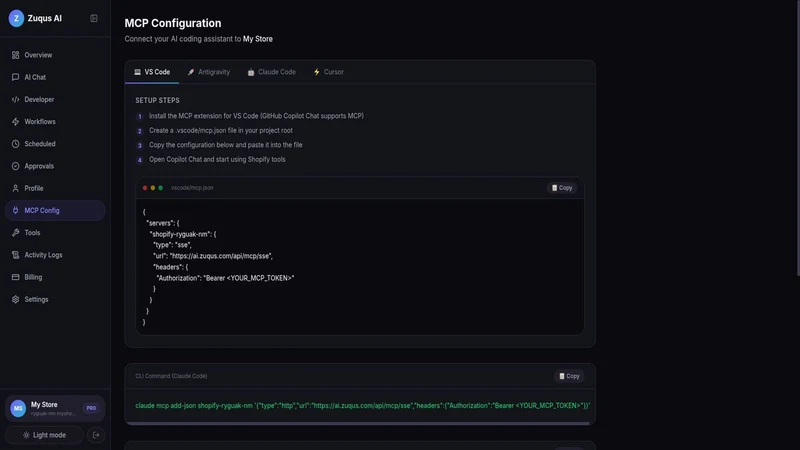Collapse the sidebar with the panel icon
This screenshot has height=450, width=800.
tap(94, 18)
